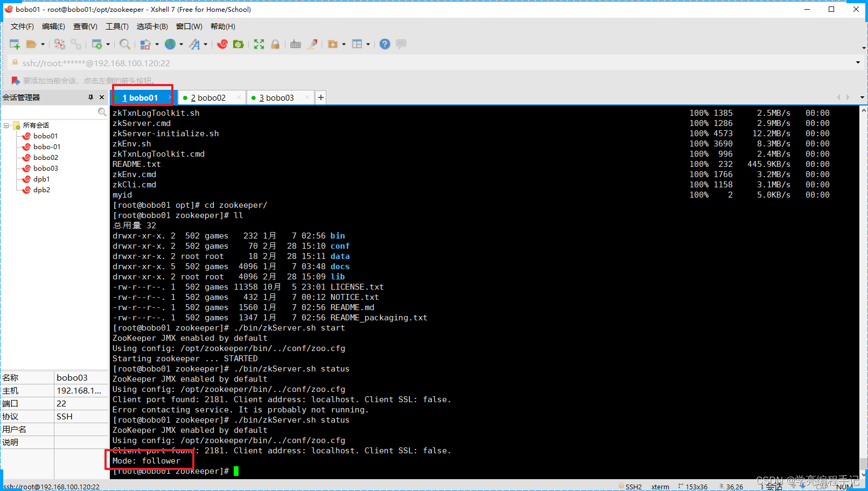Click the New Session toolbar icon
This screenshot has width=868, height=491.
pos(15,44)
